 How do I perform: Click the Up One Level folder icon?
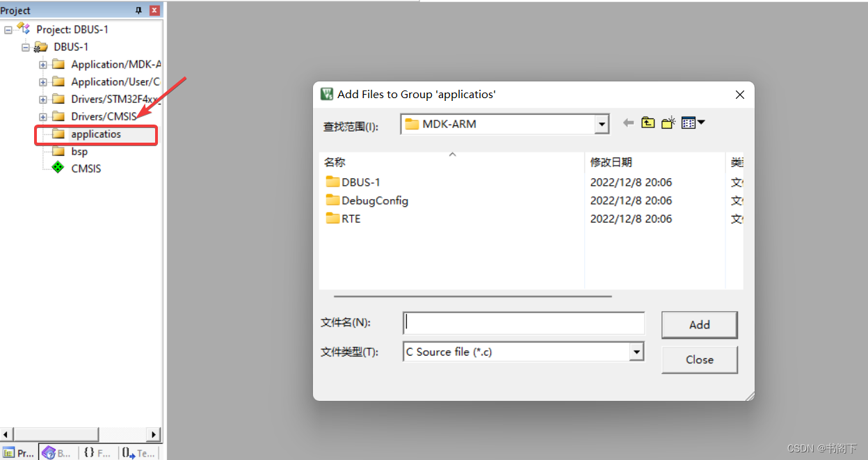point(648,122)
